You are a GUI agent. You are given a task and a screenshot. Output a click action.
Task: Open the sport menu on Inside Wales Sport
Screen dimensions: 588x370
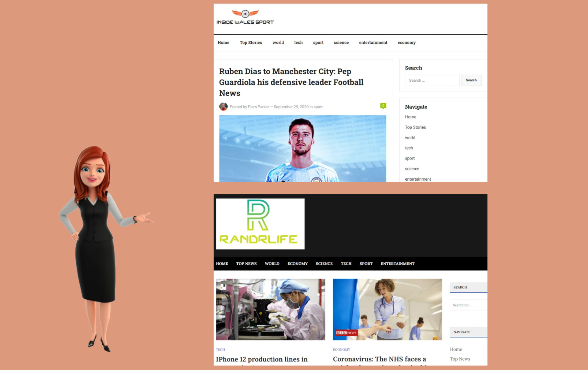click(318, 43)
